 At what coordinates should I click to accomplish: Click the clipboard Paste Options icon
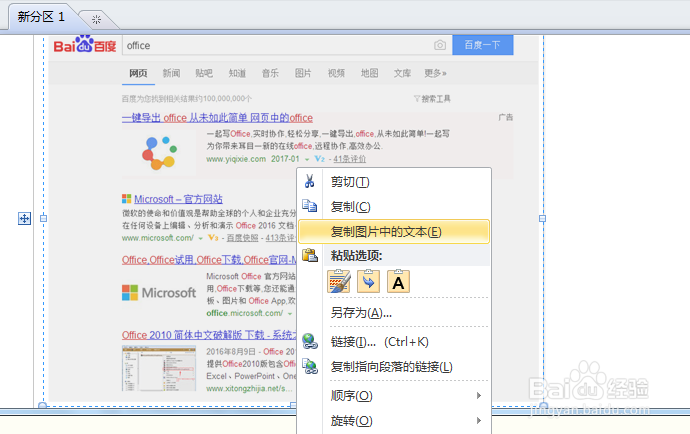pyautogui.click(x=310, y=255)
